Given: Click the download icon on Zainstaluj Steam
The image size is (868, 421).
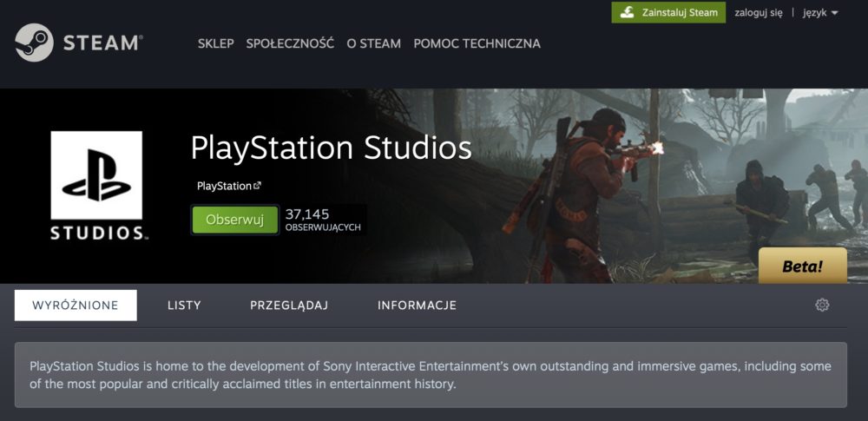Looking at the screenshot, I should coord(628,12).
